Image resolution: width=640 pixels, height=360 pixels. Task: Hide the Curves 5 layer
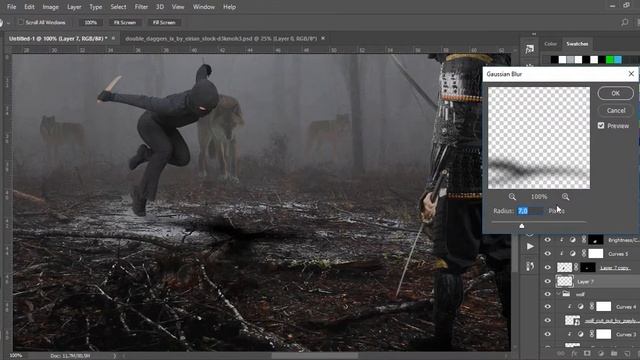547,253
